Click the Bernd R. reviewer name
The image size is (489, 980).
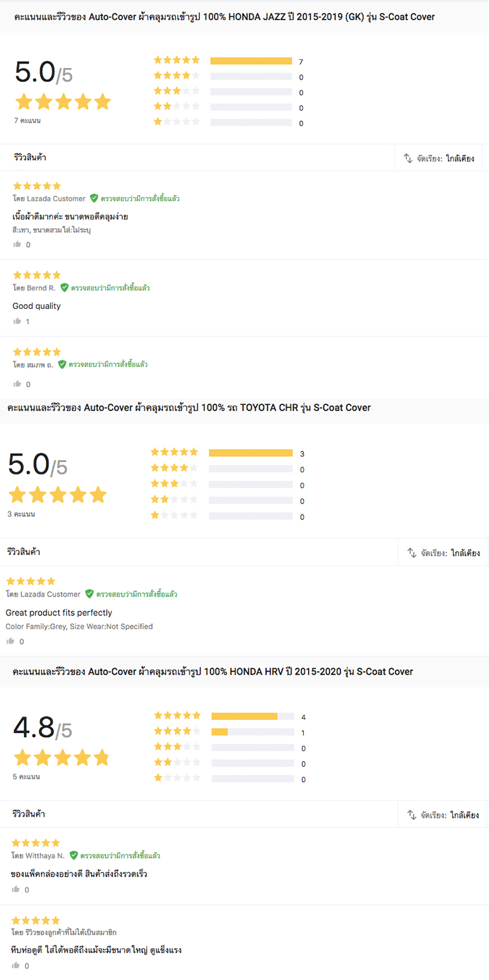pos(41,288)
